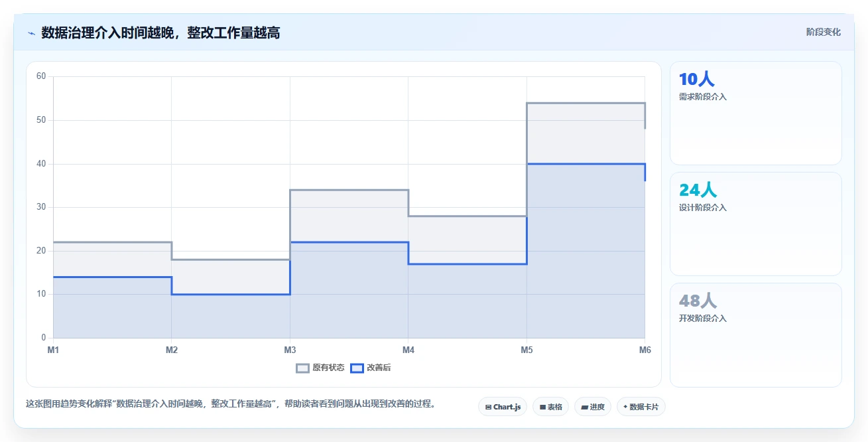The image size is (868, 442).
Task: Click the 数据卡片 tag
Action: pyautogui.click(x=641, y=407)
